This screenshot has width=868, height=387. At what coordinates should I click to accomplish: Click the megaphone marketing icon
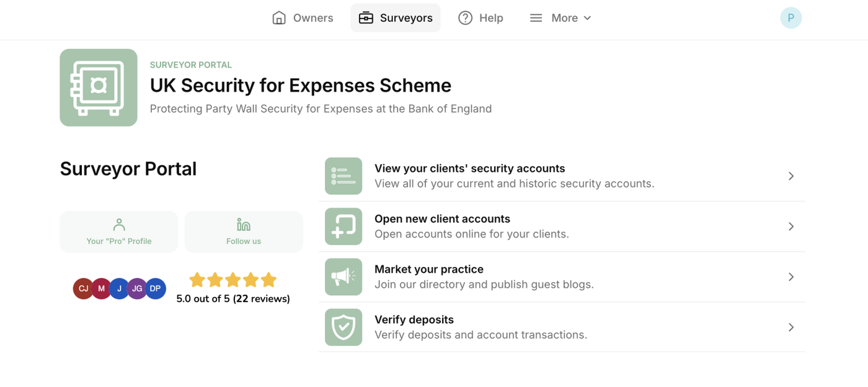pos(343,277)
